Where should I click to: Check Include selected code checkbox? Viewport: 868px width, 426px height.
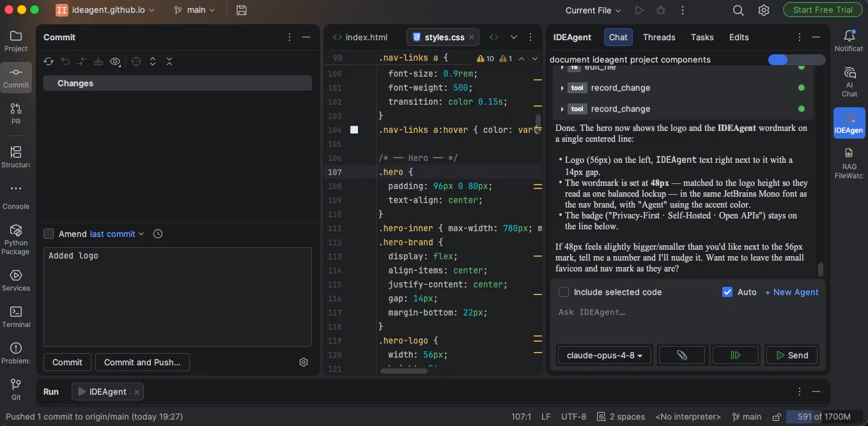click(x=564, y=292)
